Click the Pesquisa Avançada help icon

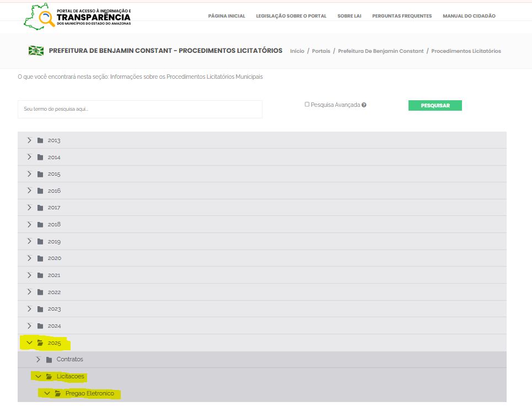tap(364, 105)
